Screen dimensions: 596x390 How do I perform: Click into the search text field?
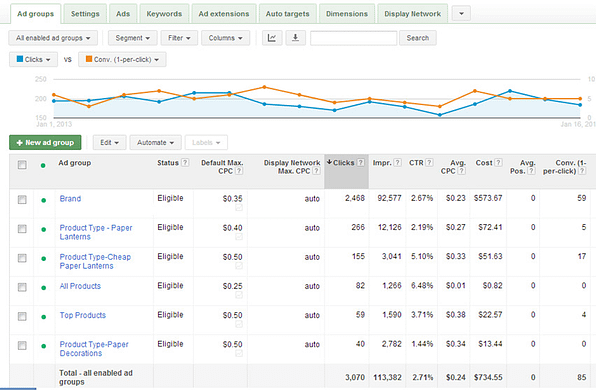point(353,38)
